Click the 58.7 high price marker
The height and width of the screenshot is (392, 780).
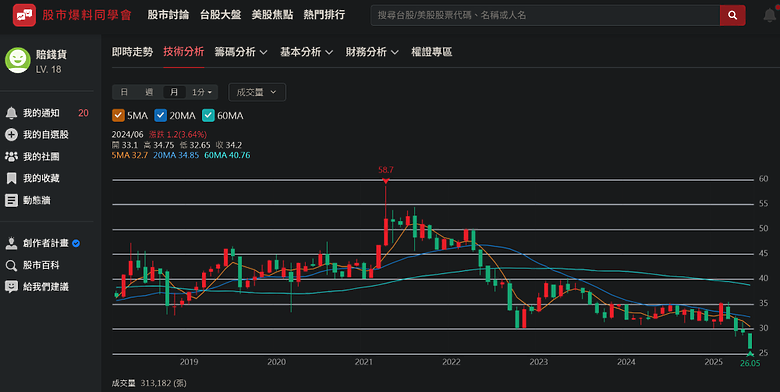pos(386,170)
